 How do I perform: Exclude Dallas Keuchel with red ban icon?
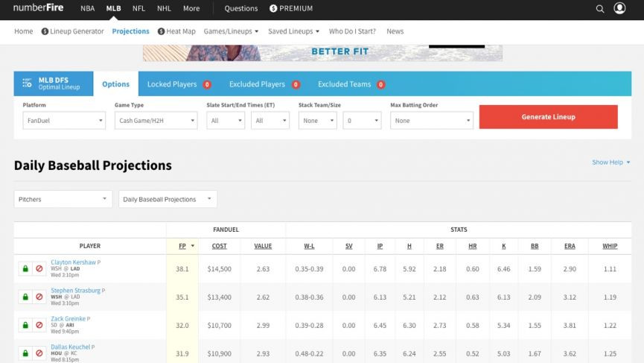tap(39, 353)
